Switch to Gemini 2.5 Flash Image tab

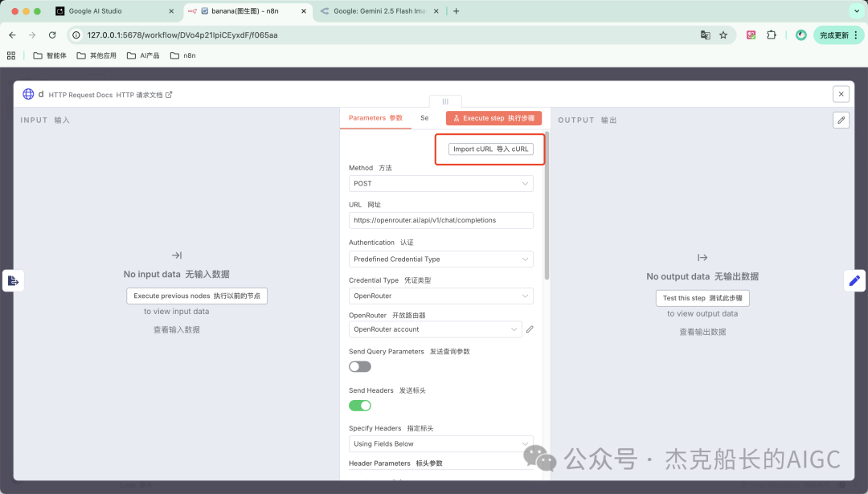pos(379,11)
